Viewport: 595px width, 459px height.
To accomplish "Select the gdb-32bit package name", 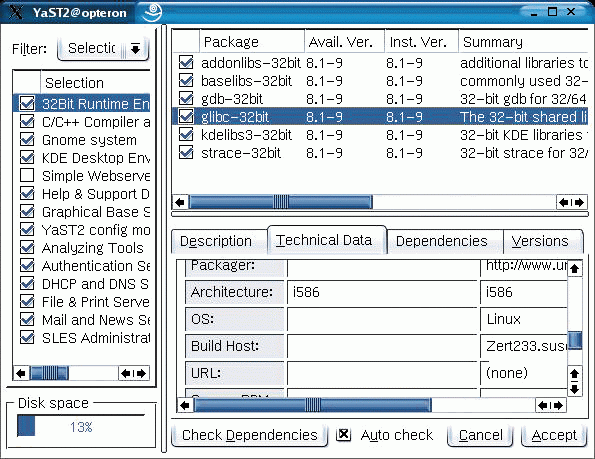I will click(232, 99).
